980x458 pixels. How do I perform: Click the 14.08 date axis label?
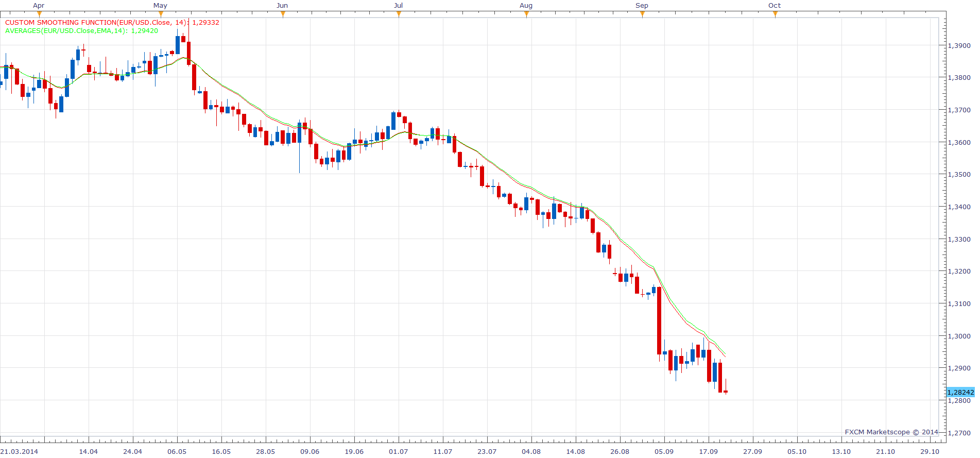pyautogui.click(x=576, y=451)
